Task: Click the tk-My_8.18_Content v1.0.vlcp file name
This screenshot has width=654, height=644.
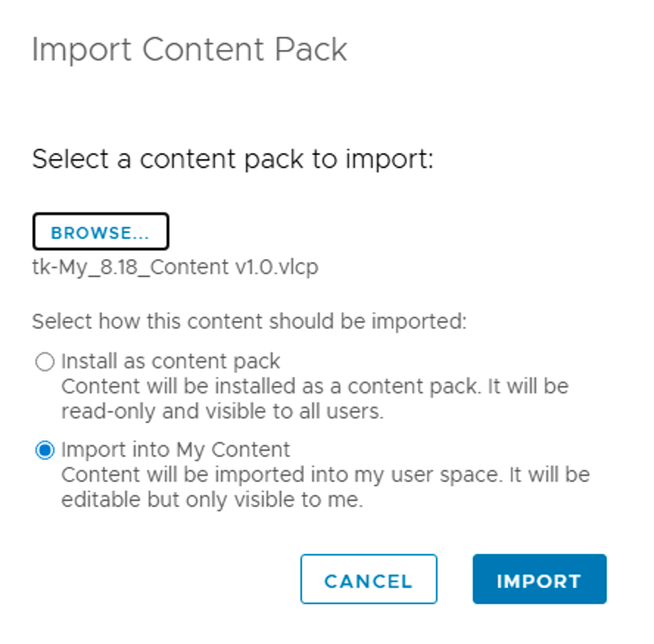Action: [175, 267]
